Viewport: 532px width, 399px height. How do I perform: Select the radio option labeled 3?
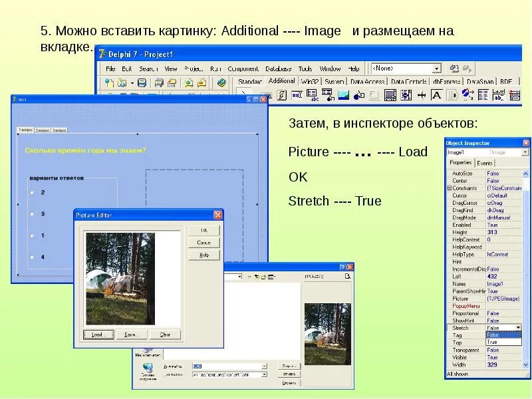click(32, 214)
